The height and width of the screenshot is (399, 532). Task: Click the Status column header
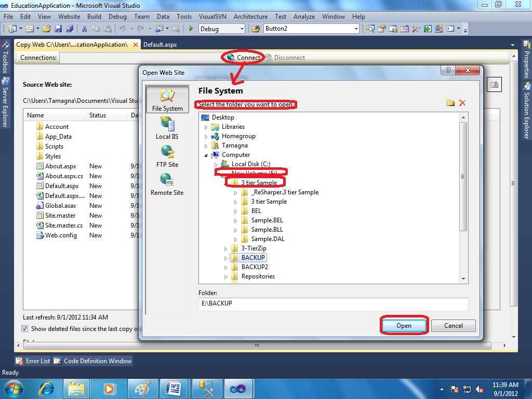click(106, 115)
